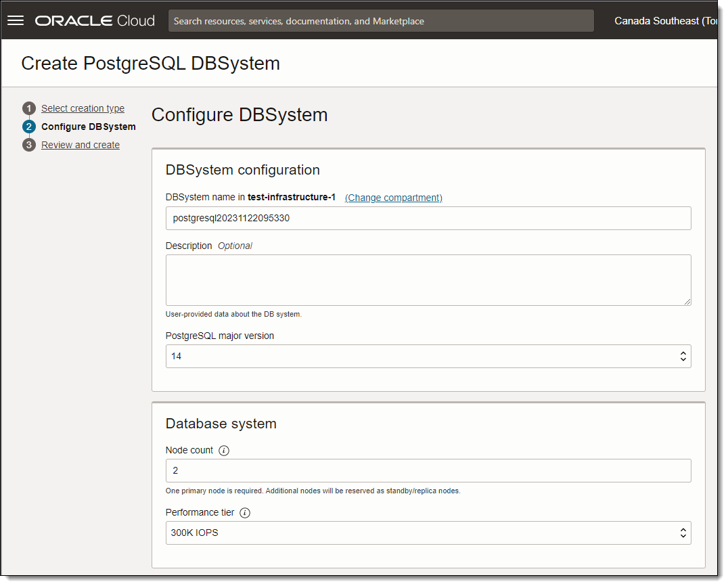Click 'Create PostgreSQL DBSystem' page title
The image size is (728, 586).
150,64
